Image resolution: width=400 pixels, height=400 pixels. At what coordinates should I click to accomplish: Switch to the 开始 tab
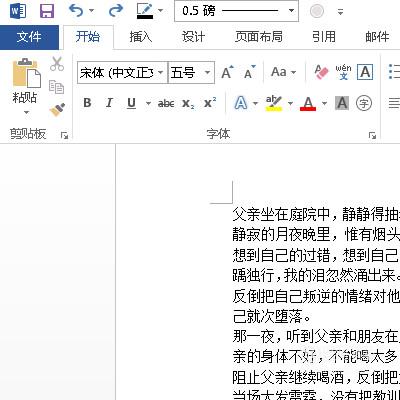pyautogui.click(x=88, y=37)
